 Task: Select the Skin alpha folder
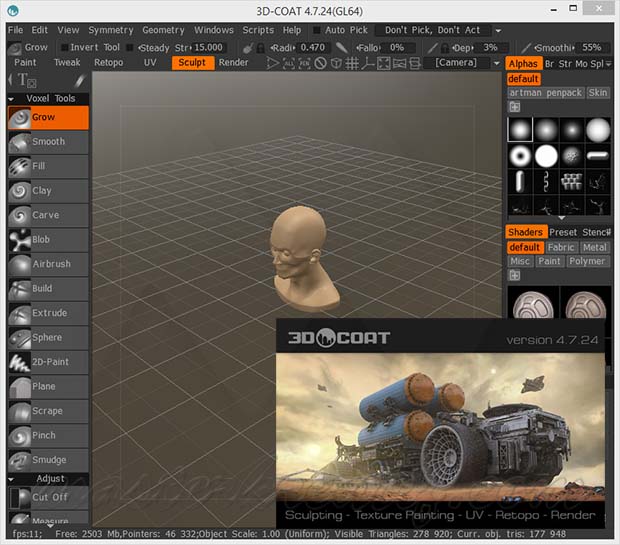pos(597,93)
